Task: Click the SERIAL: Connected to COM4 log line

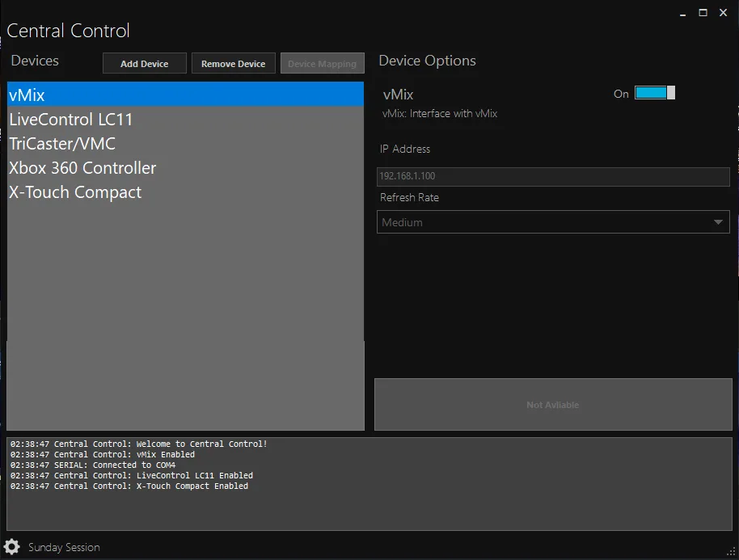Action: (x=93, y=465)
